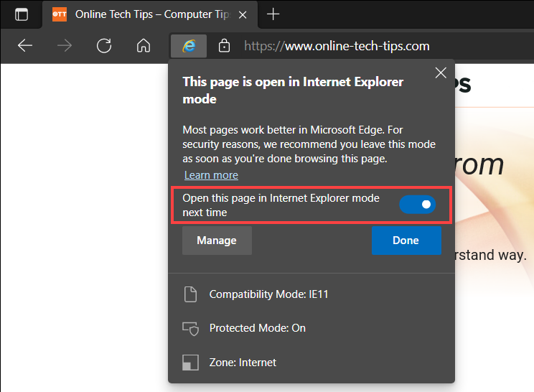Toggle off Internet Explorer mode next time
534x392 pixels.
click(x=418, y=205)
